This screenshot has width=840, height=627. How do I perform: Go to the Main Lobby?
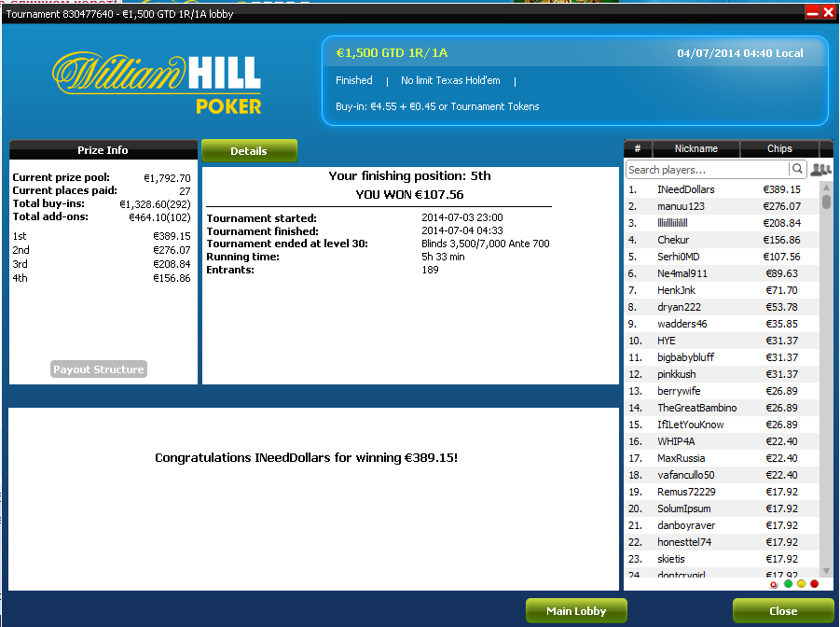click(576, 611)
